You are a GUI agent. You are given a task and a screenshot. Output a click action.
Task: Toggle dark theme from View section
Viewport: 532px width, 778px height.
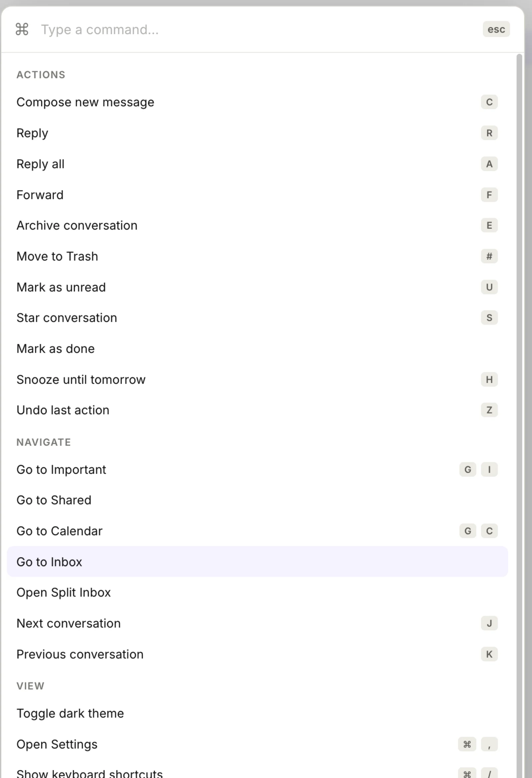click(257, 713)
